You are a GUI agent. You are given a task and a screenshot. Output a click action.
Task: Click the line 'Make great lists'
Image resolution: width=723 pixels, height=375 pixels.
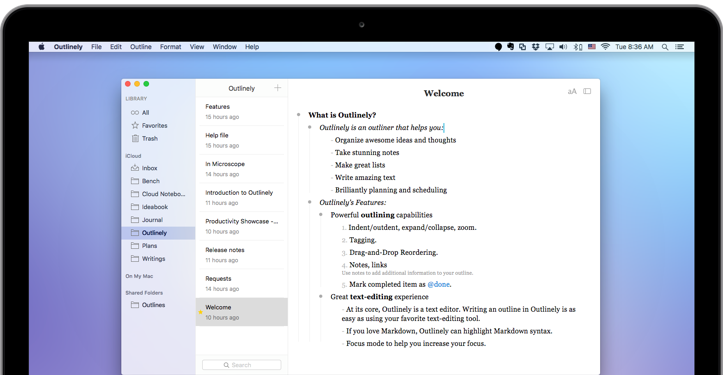[x=360, y=165]
